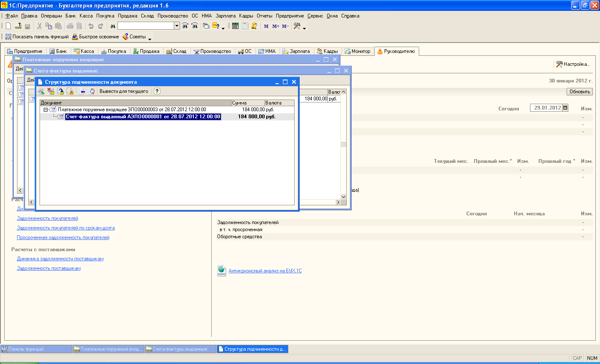This screenshot has width=600, height=364.
Task: Switch to the Банк tab
Action: [x=58, y=51]
